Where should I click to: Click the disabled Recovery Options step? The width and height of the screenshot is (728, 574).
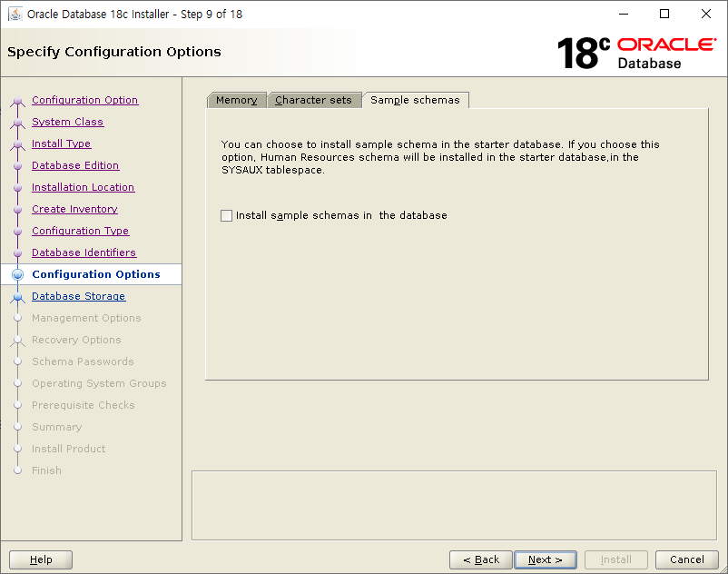point(76,340)
